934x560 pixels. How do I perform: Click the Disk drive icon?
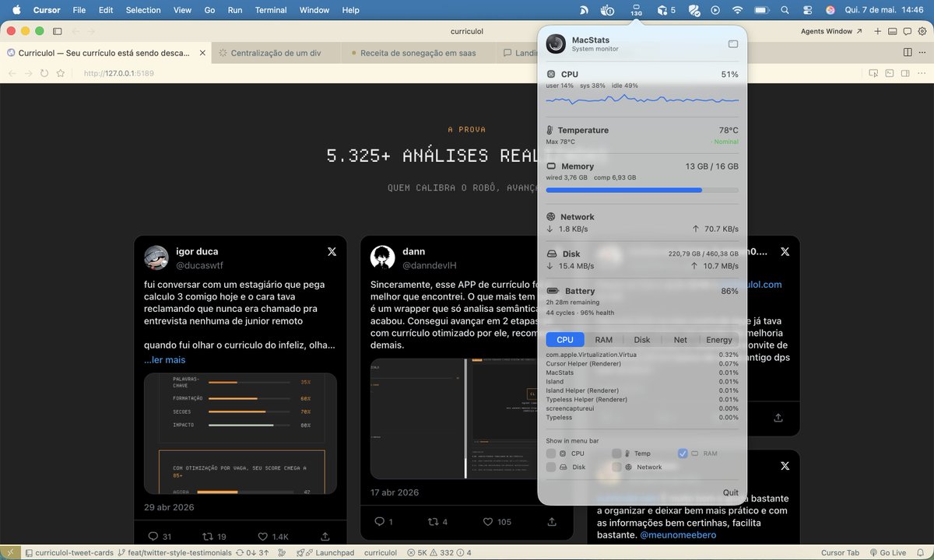[x=551, y=254]
